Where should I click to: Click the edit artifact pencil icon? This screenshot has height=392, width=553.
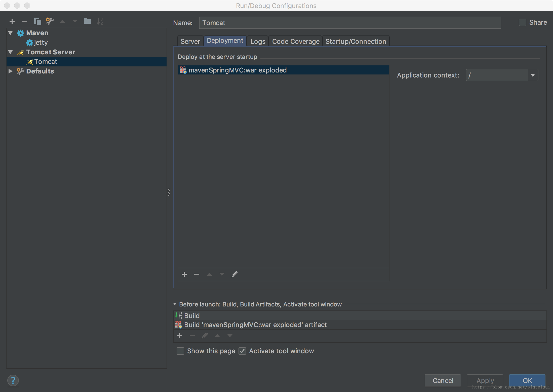(234, 274)
